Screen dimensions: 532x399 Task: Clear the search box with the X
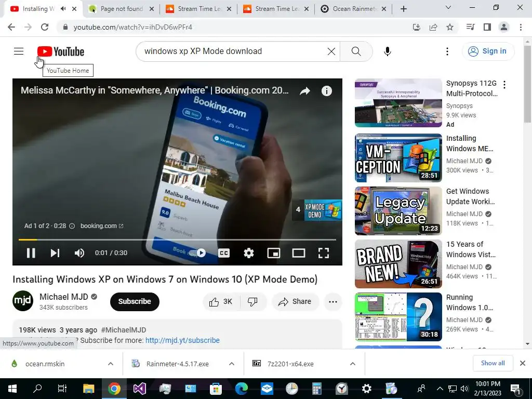point(331,51)
